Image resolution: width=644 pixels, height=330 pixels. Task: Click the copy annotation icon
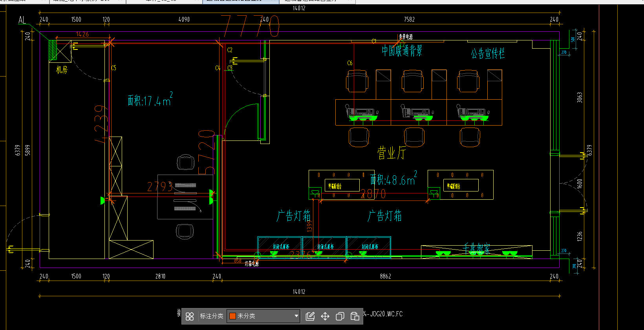[340, 316]
